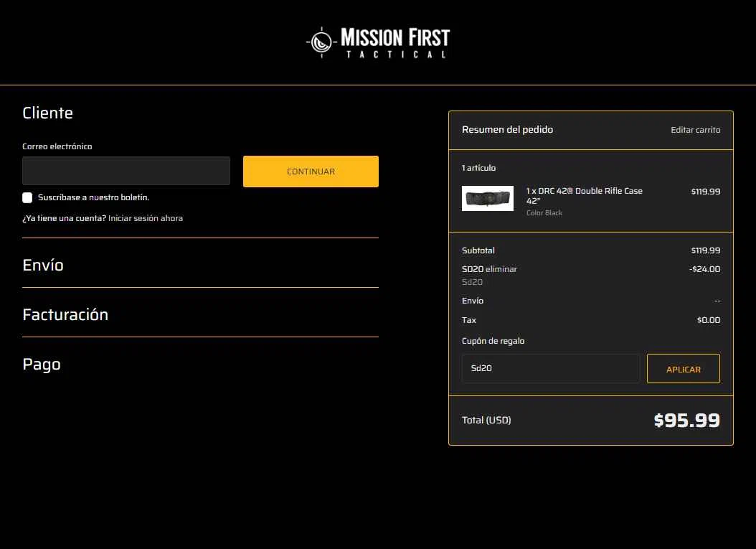
Task: Click the Resumen del pedido heading
Action: coord(507,129)
